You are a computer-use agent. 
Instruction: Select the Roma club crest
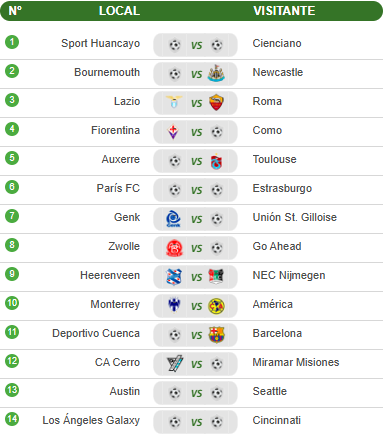pos(216,102)
